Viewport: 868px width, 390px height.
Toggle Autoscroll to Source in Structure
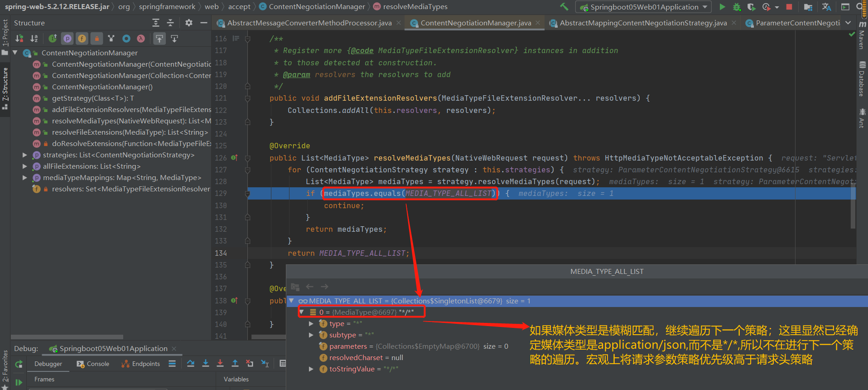[159, 39]
